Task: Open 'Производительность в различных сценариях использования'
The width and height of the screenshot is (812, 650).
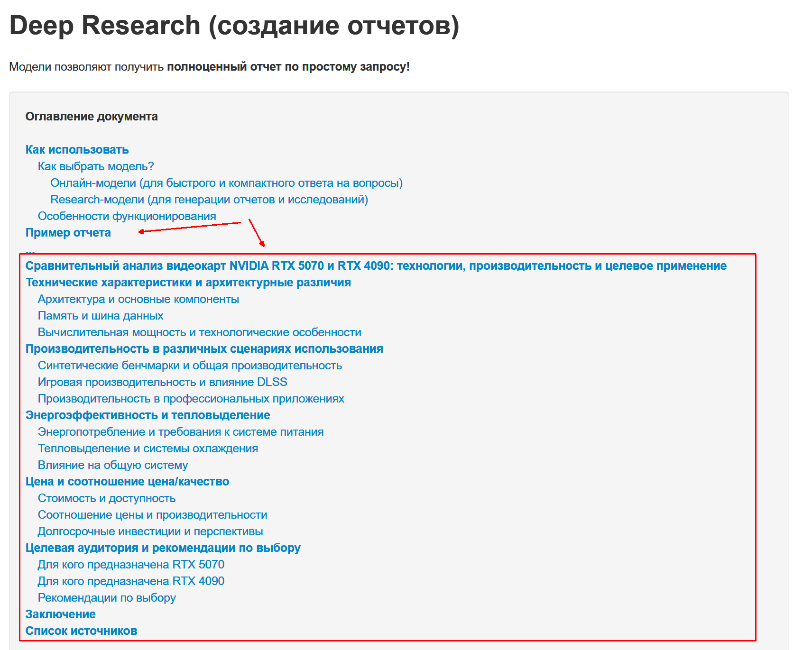Action: tap(204, 349)
